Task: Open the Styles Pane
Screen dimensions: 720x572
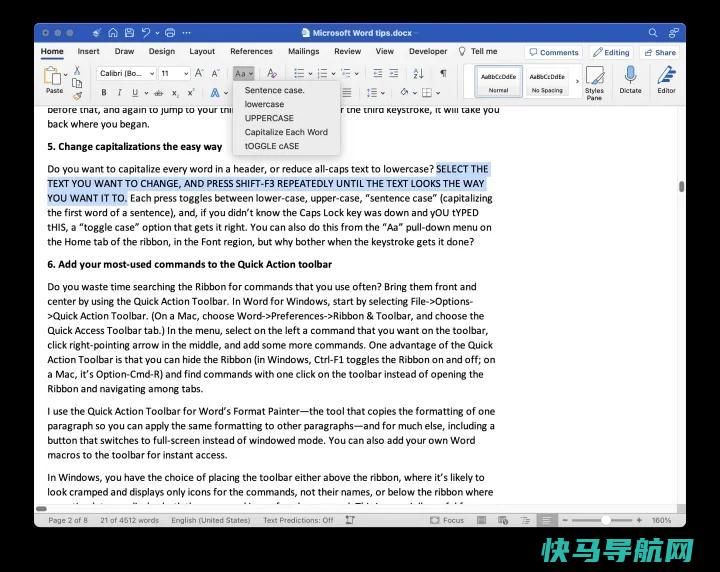Action: point(594,83)
